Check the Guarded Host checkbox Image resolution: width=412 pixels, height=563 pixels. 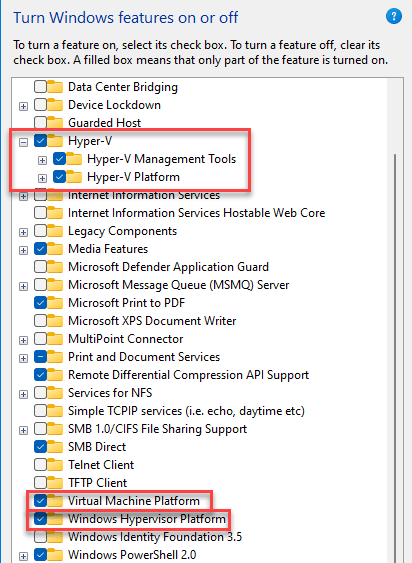tap(40, 123)
